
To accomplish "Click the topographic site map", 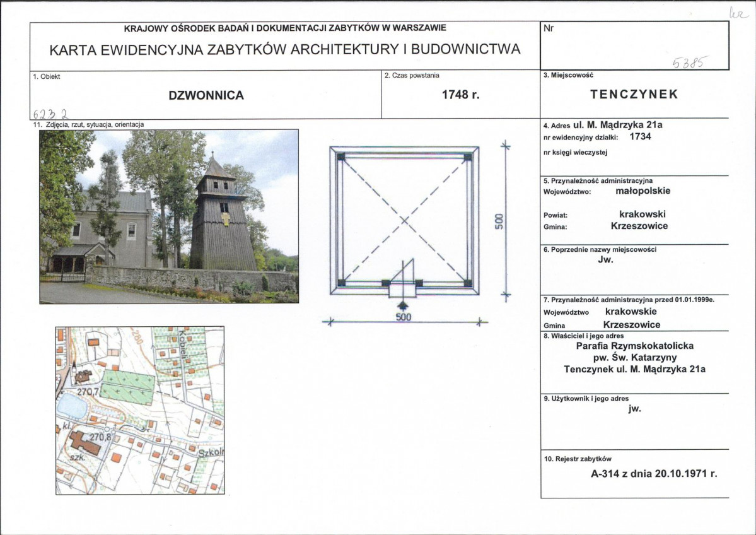I will [140, 410].
